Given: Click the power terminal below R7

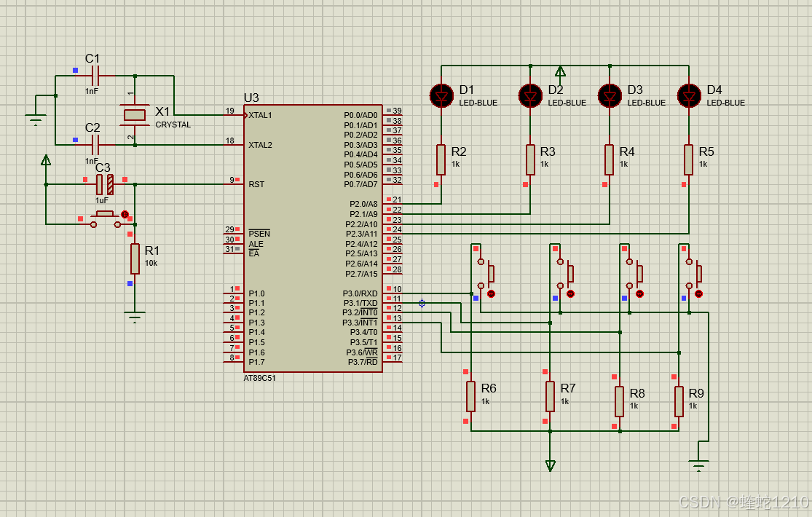Looking at the screenshot, I should coord(551,466).
